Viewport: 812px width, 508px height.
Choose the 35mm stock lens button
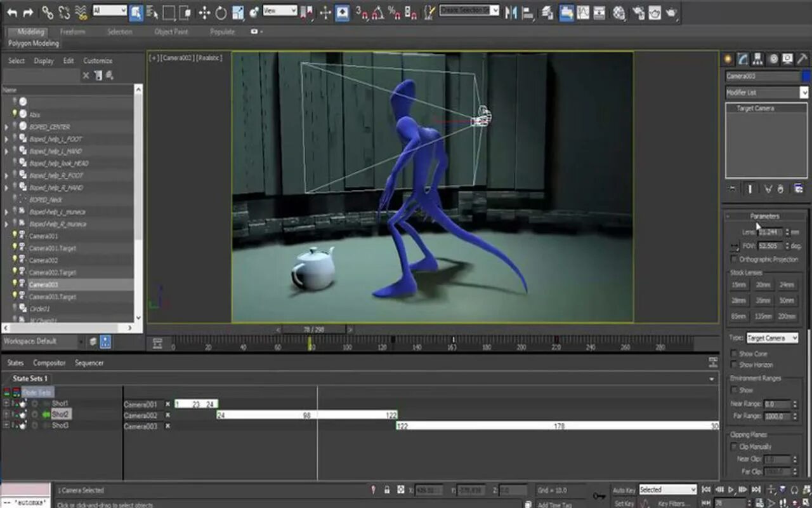click(763, 300)
